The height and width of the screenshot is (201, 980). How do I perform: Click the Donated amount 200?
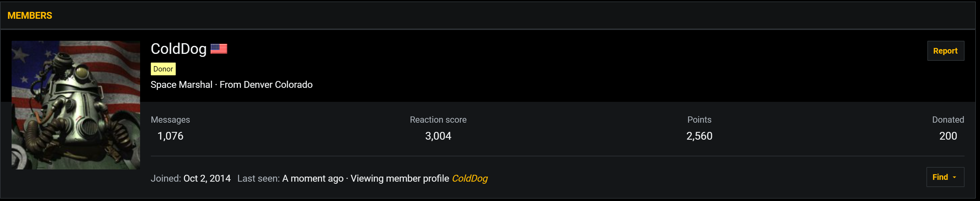point(948,136)
